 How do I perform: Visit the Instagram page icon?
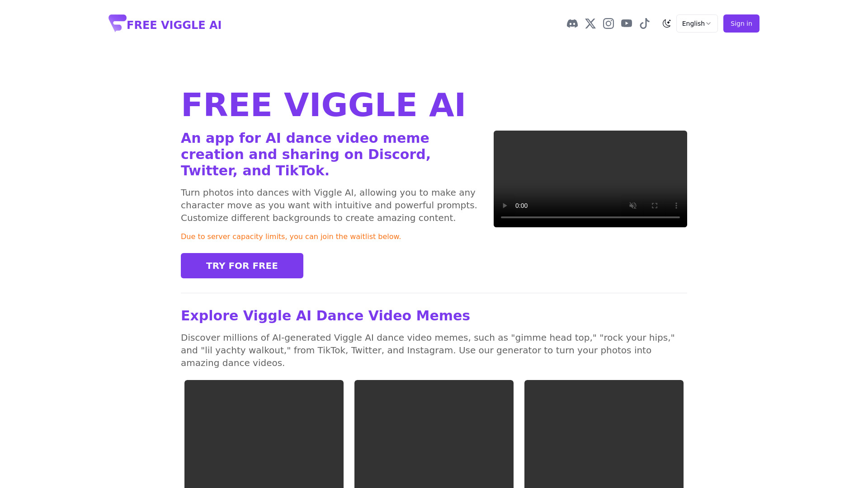click(x=609, y=23)
